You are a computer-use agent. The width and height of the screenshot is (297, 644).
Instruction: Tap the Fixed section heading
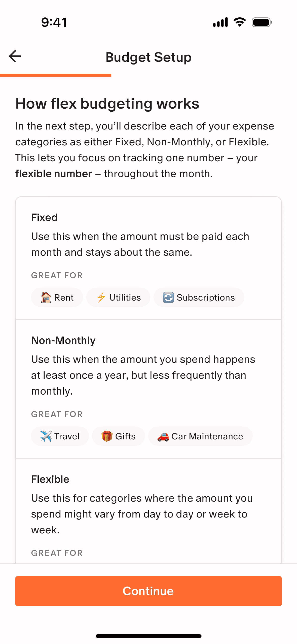pos(44,217)
